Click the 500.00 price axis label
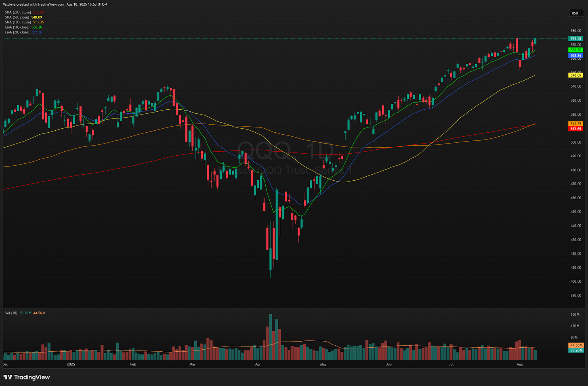 point(576,142)
